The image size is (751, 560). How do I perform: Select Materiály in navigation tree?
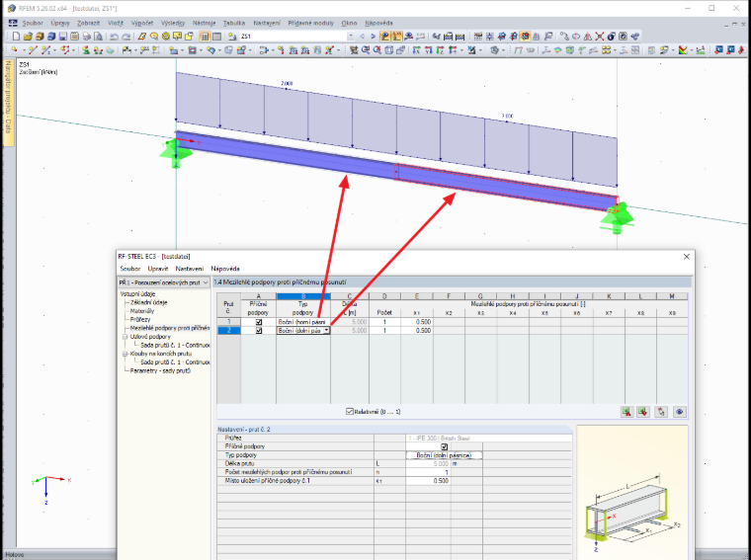point(142,311)
